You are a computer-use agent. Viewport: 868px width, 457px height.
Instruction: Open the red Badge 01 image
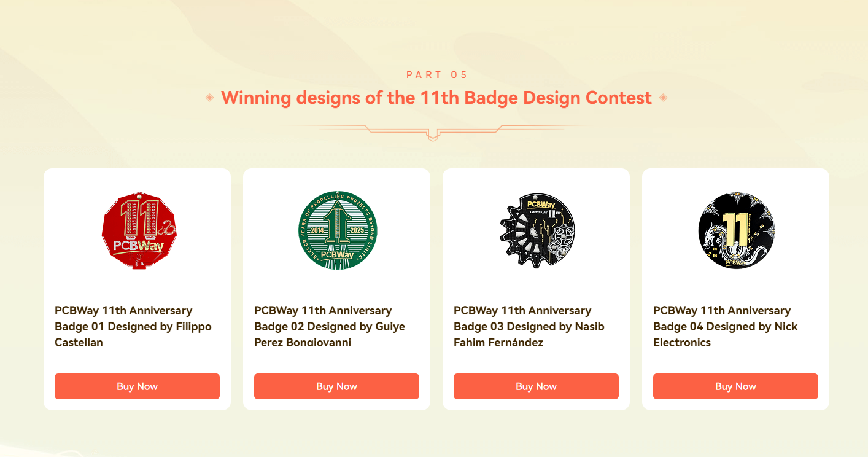tap(139, 230)
